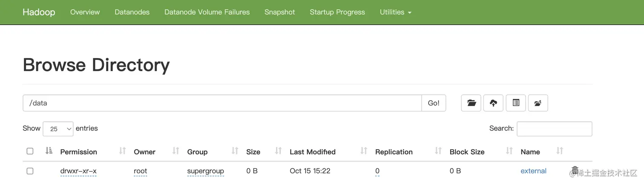644x184 pixels.
Task: Open the Snapshot page
Action: coord(279,12)
